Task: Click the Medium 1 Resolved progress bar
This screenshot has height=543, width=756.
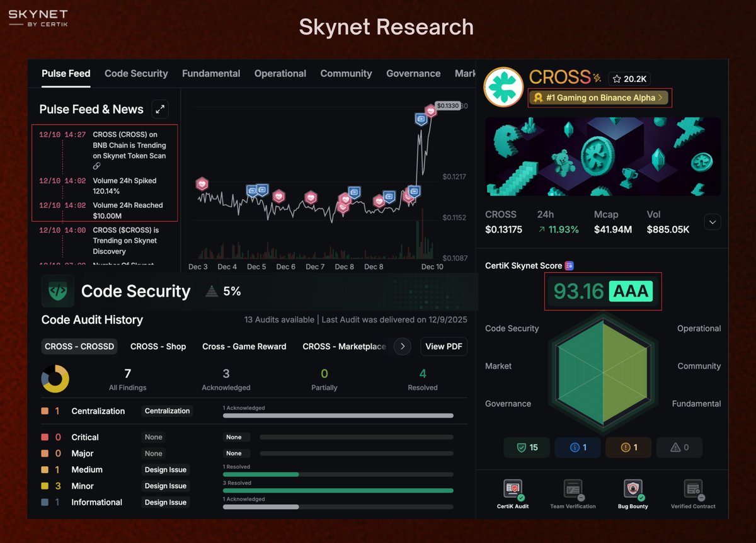Action: [x=338, y=474]
